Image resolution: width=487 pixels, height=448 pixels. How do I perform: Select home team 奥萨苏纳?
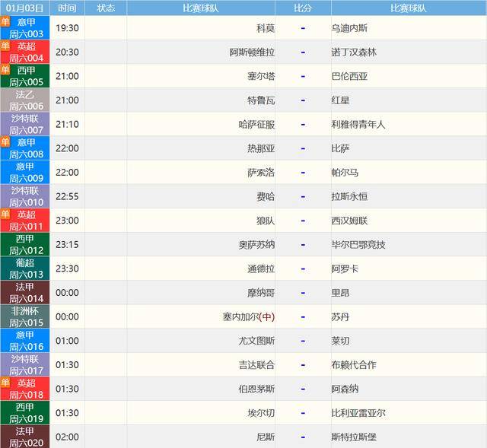[256, 245]
